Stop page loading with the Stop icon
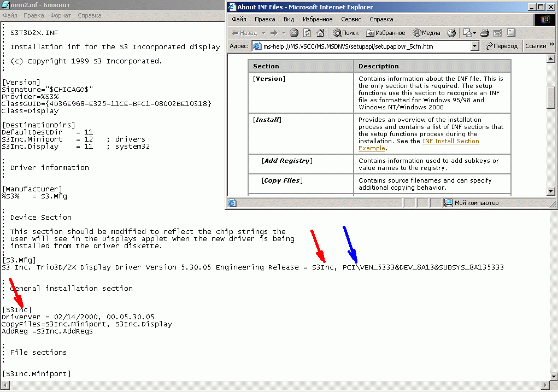The height and width of the screenshot is (392, 558). [x=294, y=33]
